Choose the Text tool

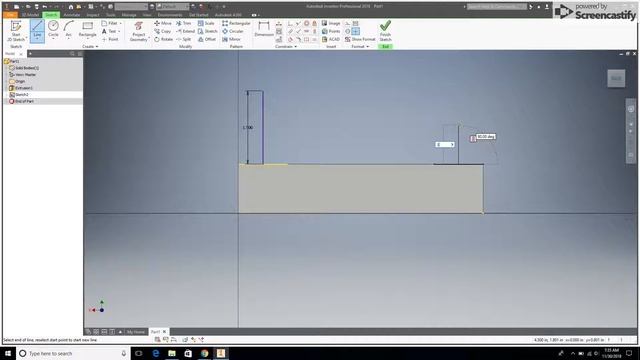pyautogui.click(x=109, y=31)
